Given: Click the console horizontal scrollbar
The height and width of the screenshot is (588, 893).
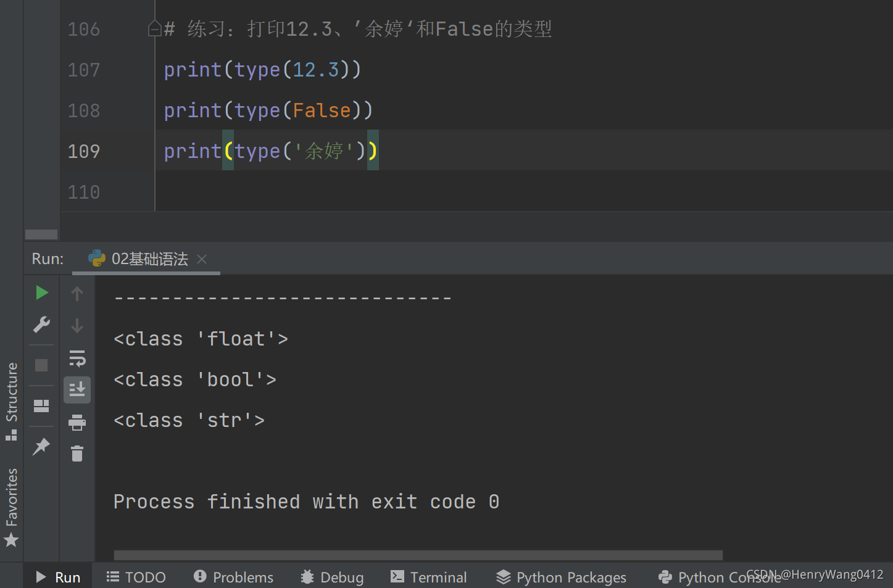Looking at the screenshot, I should pyautogui.click(x=418, y=555).
